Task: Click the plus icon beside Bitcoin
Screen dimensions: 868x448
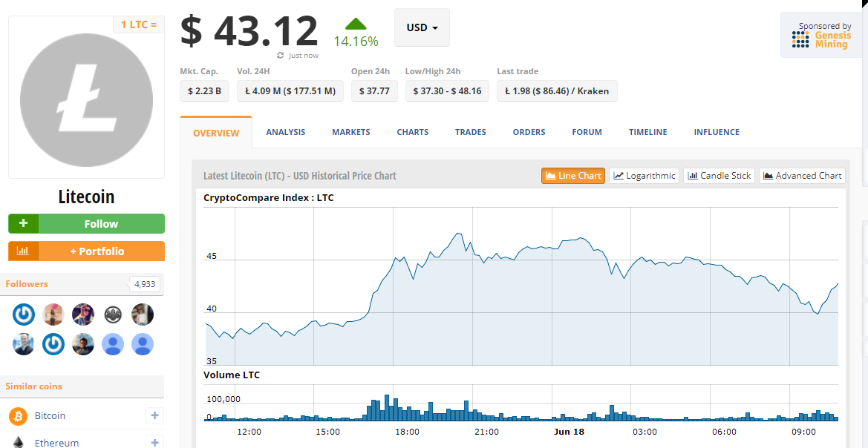Action: [154, 416]
